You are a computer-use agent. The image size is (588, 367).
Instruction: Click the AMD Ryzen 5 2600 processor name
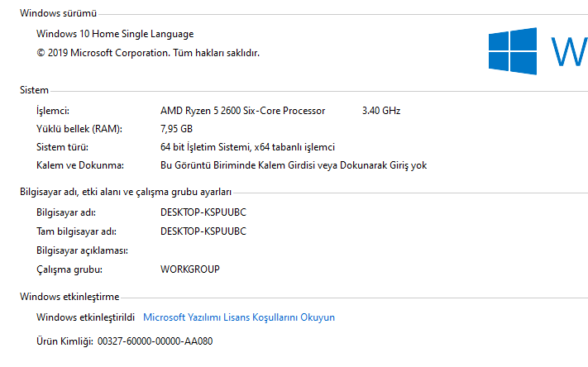tap(242, 111)
